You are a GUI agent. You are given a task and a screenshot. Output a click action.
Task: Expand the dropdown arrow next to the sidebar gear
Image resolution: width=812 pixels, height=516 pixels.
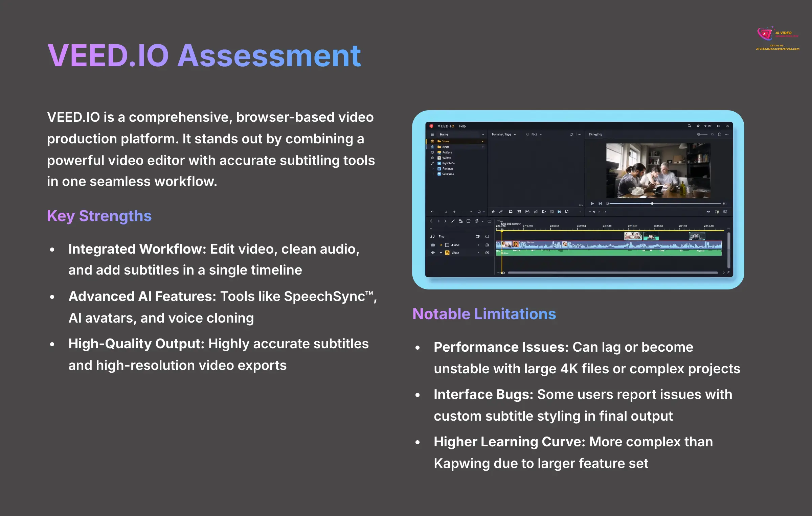tap(483, 212)
